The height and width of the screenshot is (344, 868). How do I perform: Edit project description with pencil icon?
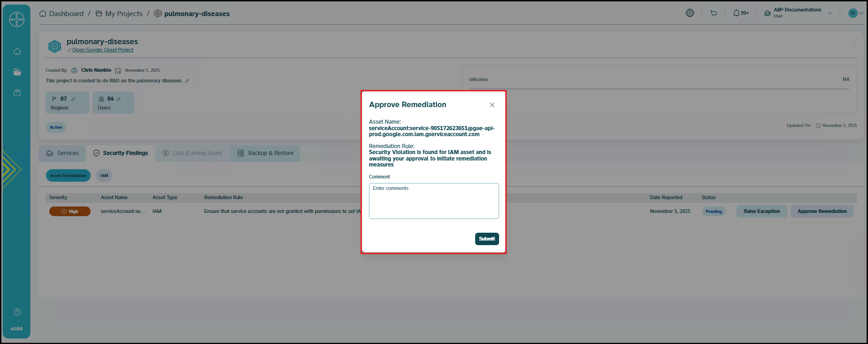pos(187,81)
